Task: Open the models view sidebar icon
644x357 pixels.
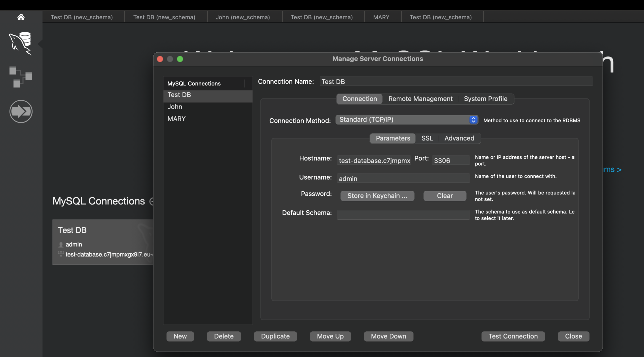Action: click(x=20, y=77)
